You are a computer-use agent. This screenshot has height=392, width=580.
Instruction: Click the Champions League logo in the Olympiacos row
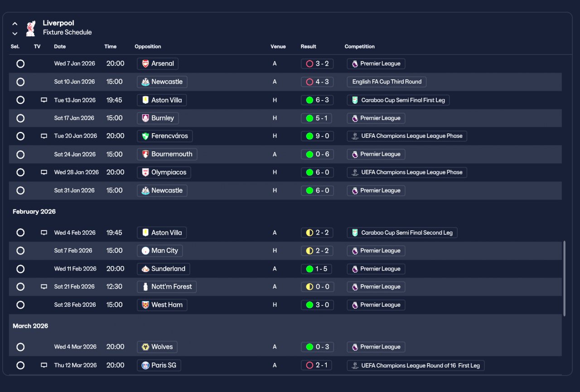[x=355, y=172]
